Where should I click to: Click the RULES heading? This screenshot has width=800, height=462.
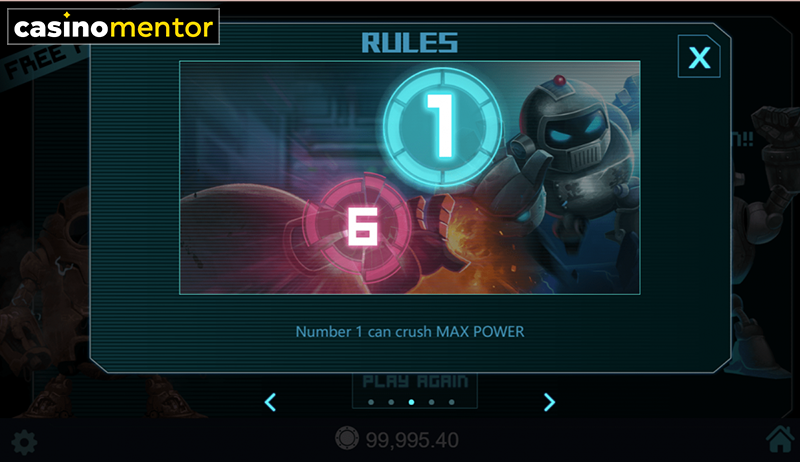click(410, 43)
